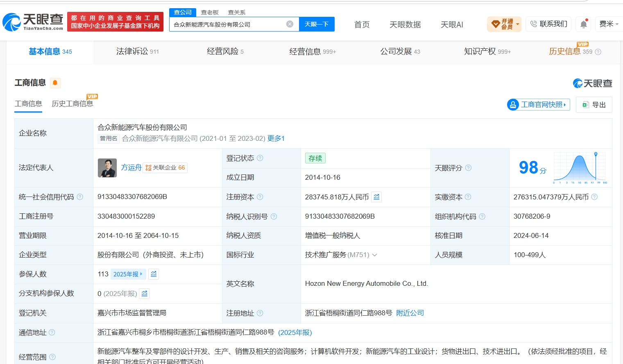Click the credit code 91330483307682069B under 统一社会信用代码
Image resolution: width=623 pixels, height=364 pixels.
[132, 197]
